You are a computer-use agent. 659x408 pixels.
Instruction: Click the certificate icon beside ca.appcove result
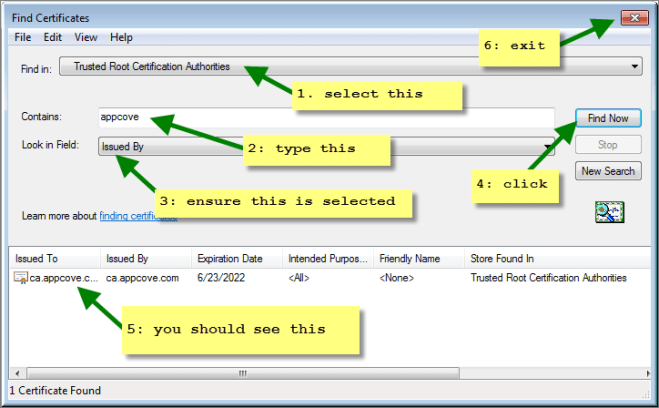pyautogui.click(x=20, y=277)
